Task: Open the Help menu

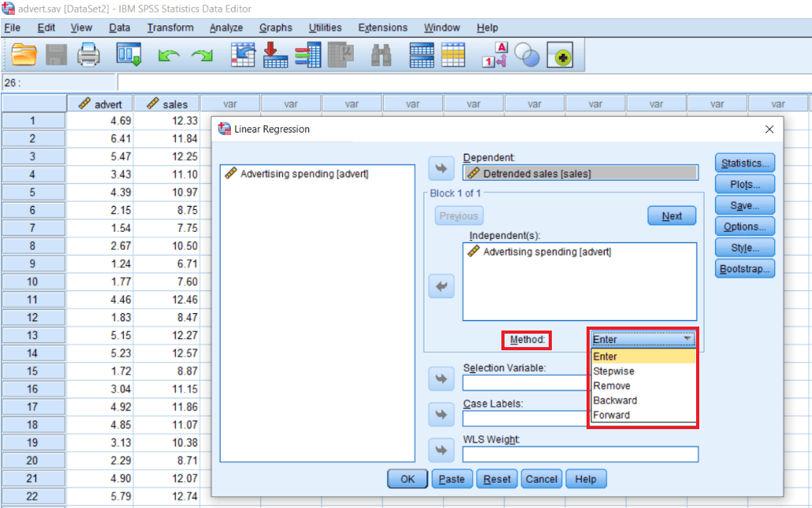Action: coord(486,28)
